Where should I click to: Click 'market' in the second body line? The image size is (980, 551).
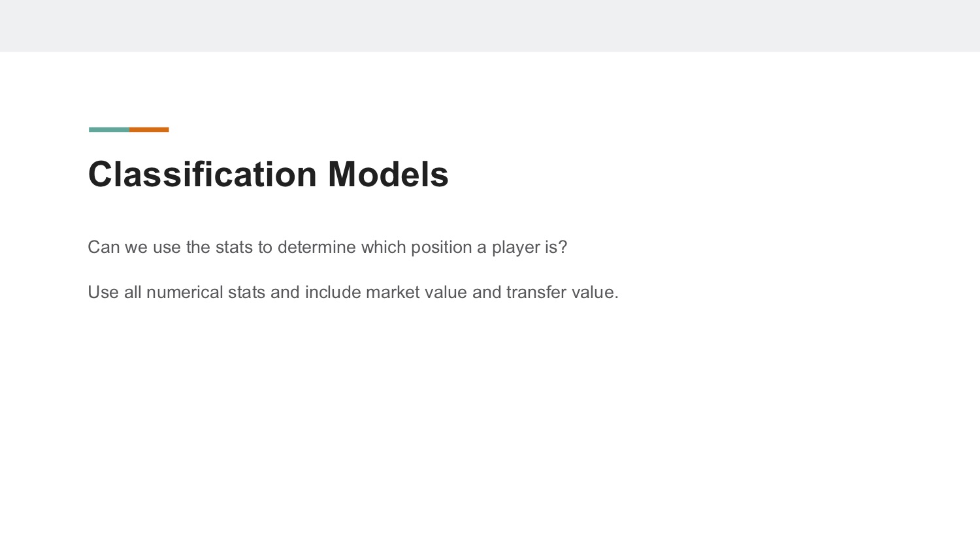click(x=393, y=292)
